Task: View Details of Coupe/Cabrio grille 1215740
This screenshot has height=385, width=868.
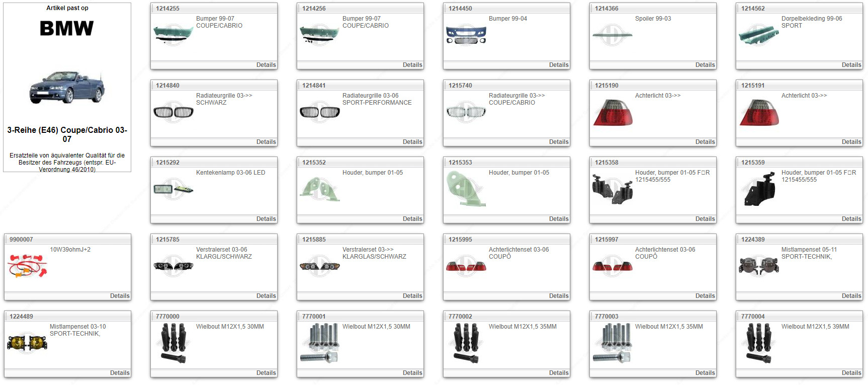Action: pos(559,142)
